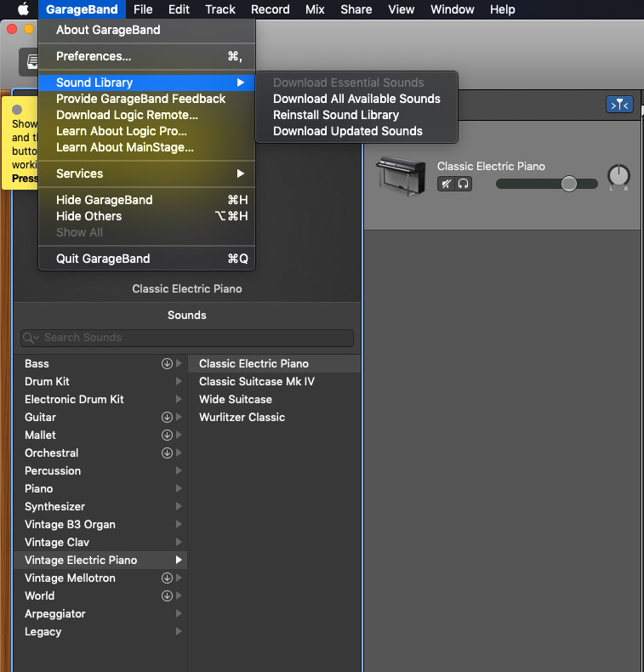Open the Mix menu

pos(315,9)
